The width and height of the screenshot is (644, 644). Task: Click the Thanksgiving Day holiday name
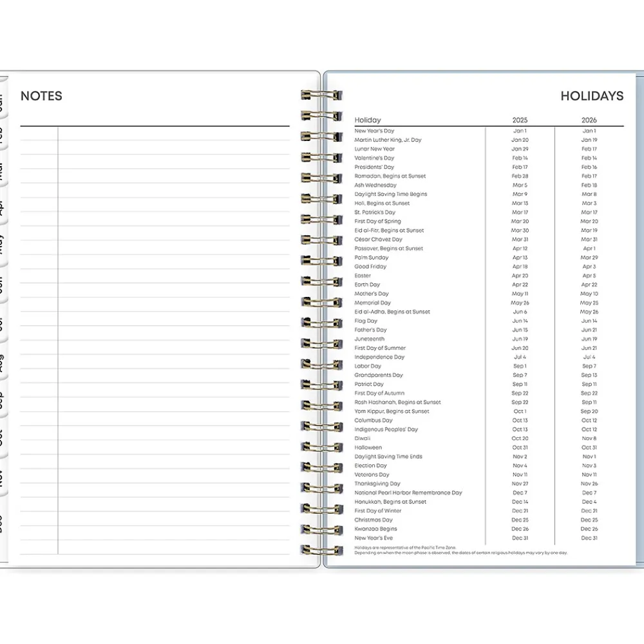coord(377,484)
